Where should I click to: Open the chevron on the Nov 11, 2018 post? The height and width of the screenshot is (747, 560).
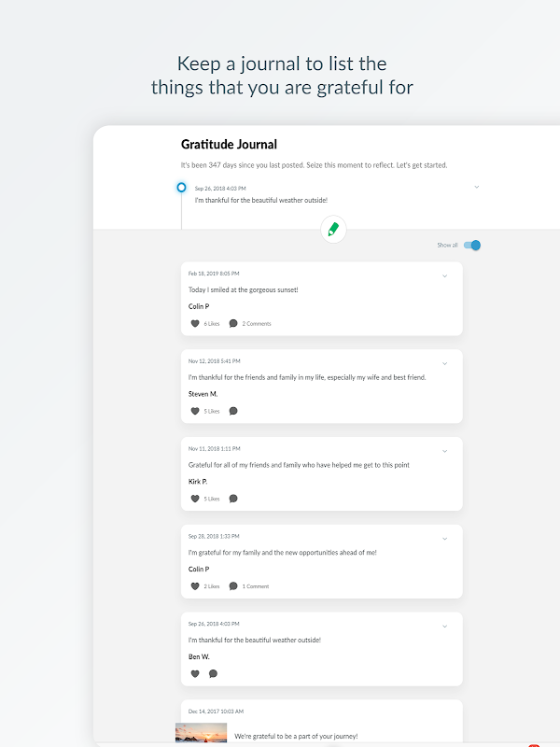pos(444,451)
